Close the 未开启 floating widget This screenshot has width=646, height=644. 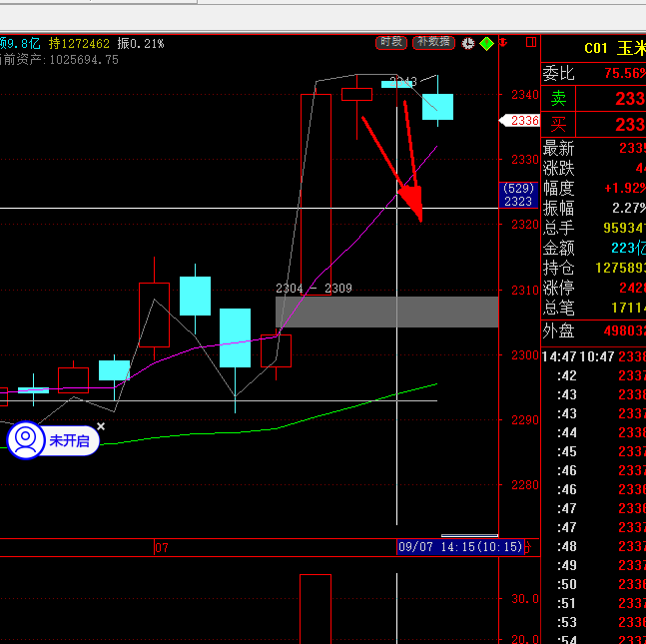pyautogui.click(x=101, y=426)
